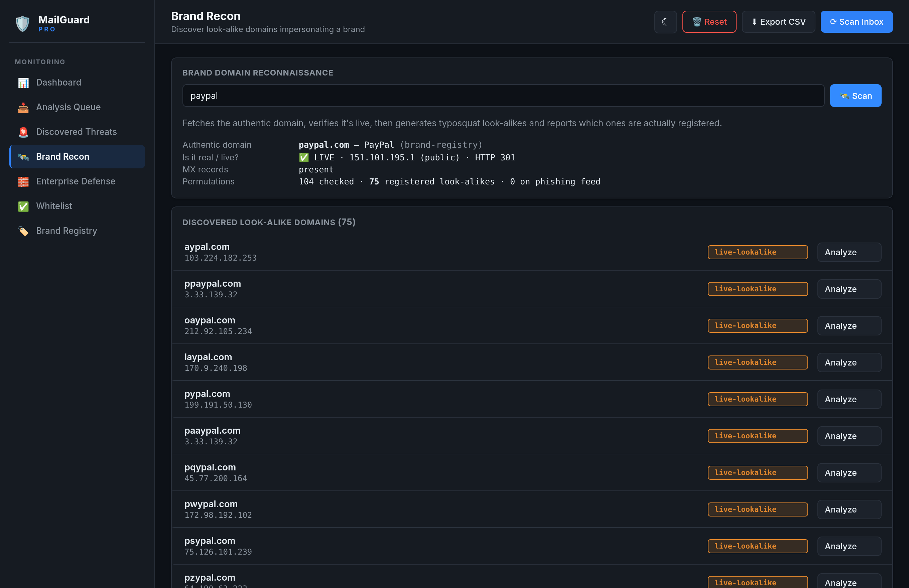The height and width of the screenshot is (588, 909).
Task: Start a scan using Scan Inbox
Action: 857,22
